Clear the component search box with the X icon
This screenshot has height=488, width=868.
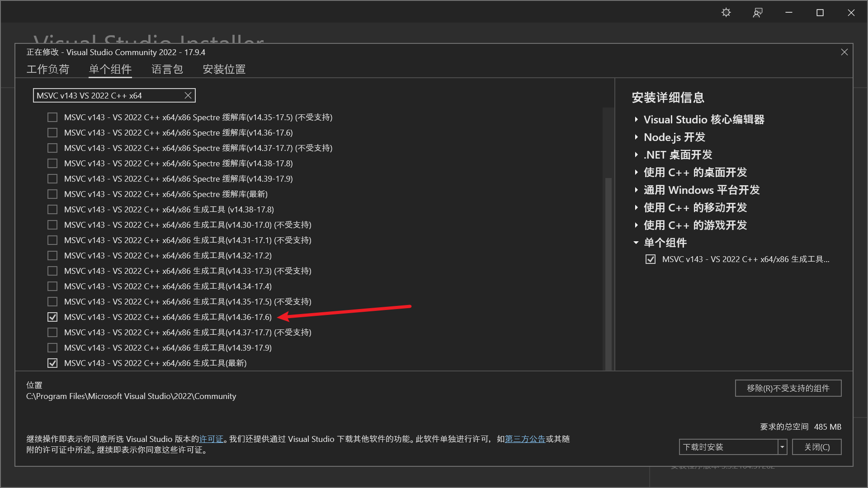point(188,95)
